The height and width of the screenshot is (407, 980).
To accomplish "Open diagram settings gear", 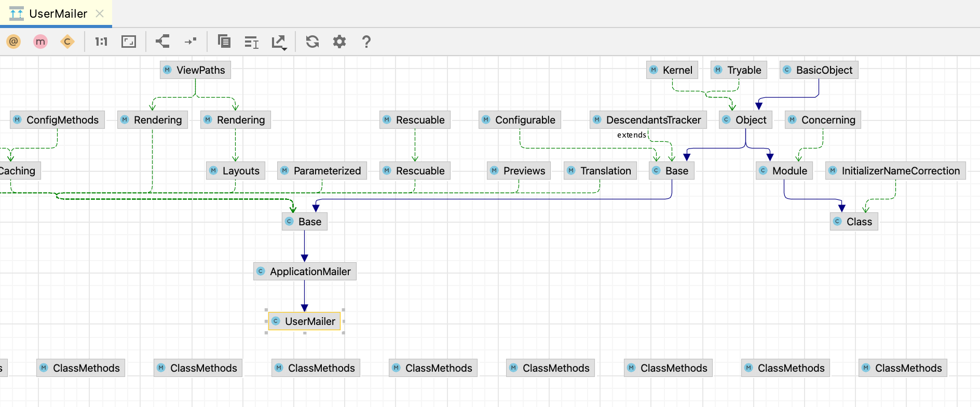I will (x=339, y=42).
